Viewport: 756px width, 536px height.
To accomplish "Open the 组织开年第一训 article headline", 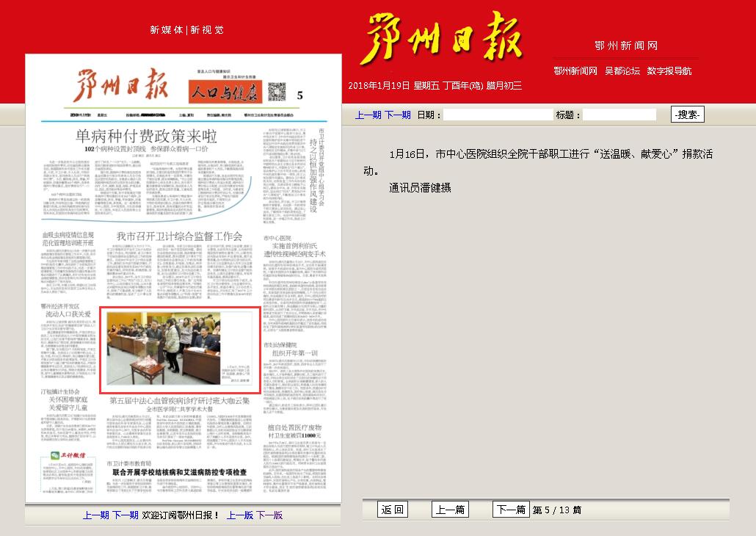I will click(x=294, y=353).
